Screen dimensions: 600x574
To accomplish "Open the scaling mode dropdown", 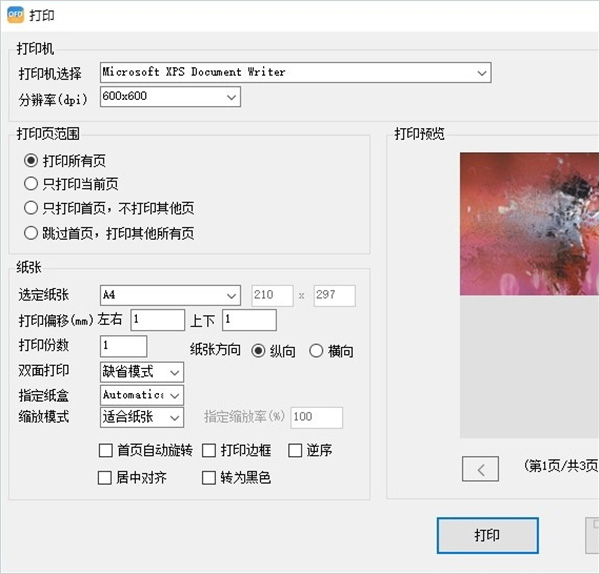I will (x=142, y=417).
